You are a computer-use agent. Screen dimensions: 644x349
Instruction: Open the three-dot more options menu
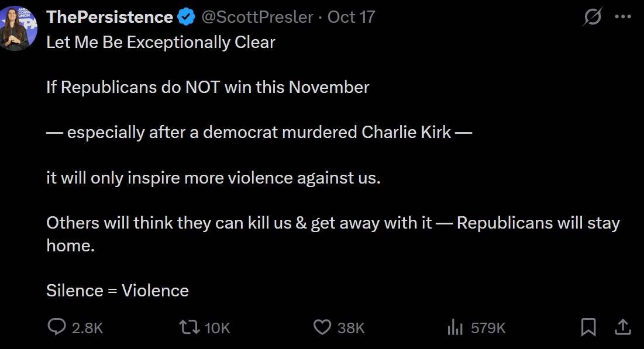pyautogui.click(x=623, y=18)
